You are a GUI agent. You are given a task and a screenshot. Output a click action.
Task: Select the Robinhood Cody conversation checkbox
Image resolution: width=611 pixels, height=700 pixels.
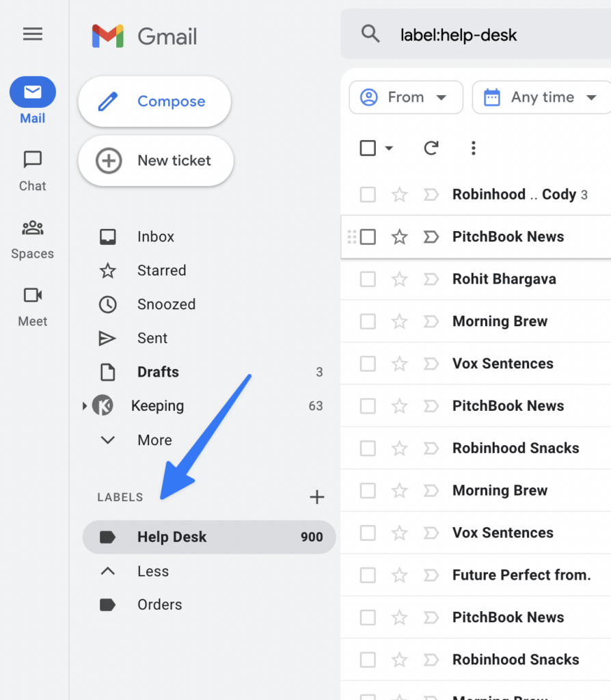pyautogui.click(x=368, y=194)
